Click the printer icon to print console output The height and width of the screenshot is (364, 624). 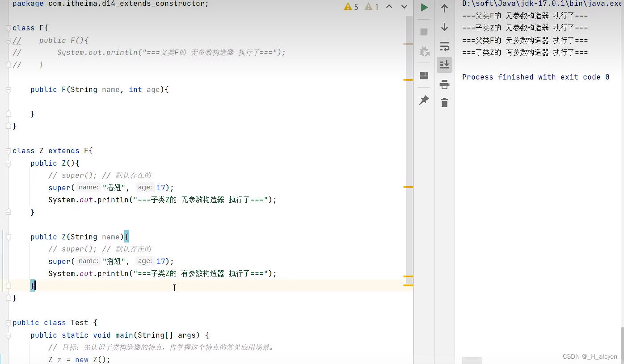pyautogui.click(x=444, y=84)
